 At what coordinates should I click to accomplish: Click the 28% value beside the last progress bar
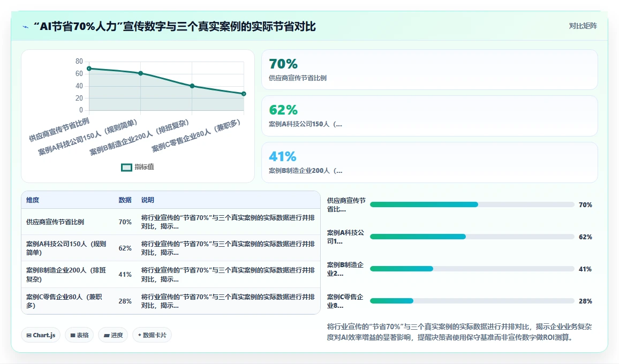(585, 301)
